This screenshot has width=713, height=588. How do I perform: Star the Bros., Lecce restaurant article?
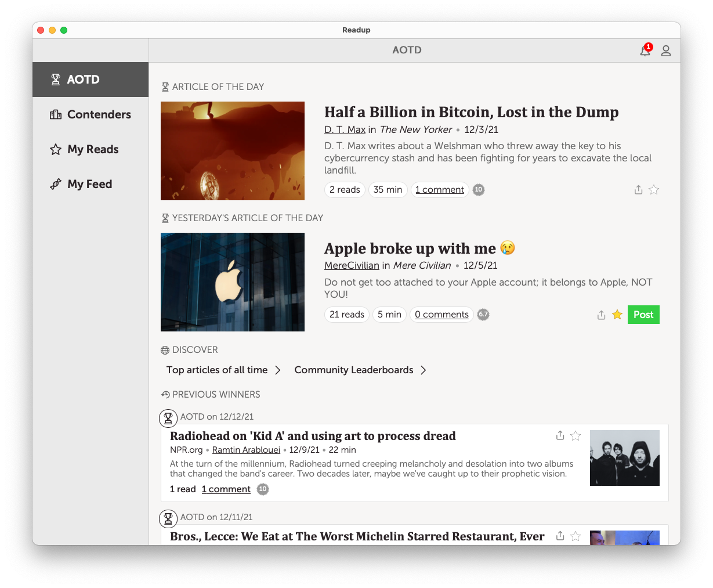[576, 536]
